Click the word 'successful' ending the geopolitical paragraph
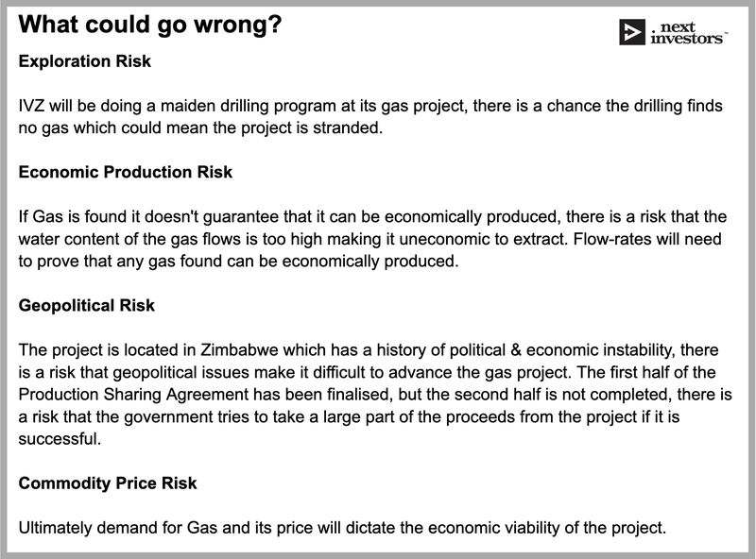This screenshot has height=559, width=756. coord(60,439)
